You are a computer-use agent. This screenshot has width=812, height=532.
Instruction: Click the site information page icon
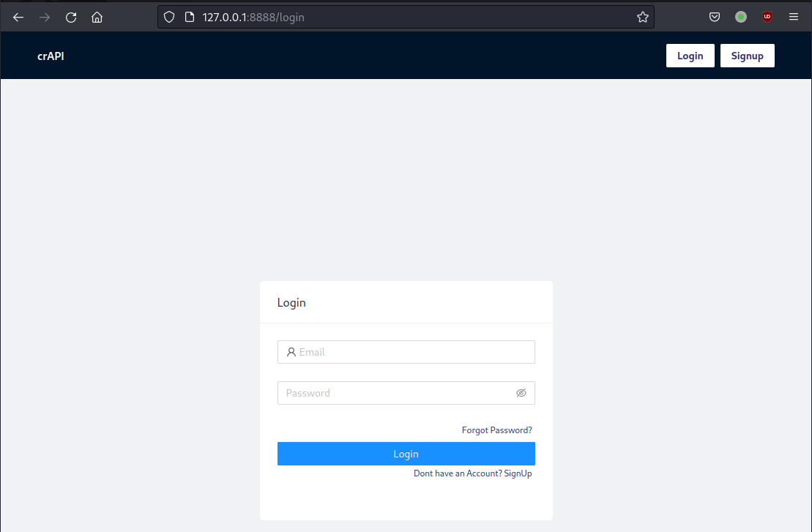(x=189, y=18)
